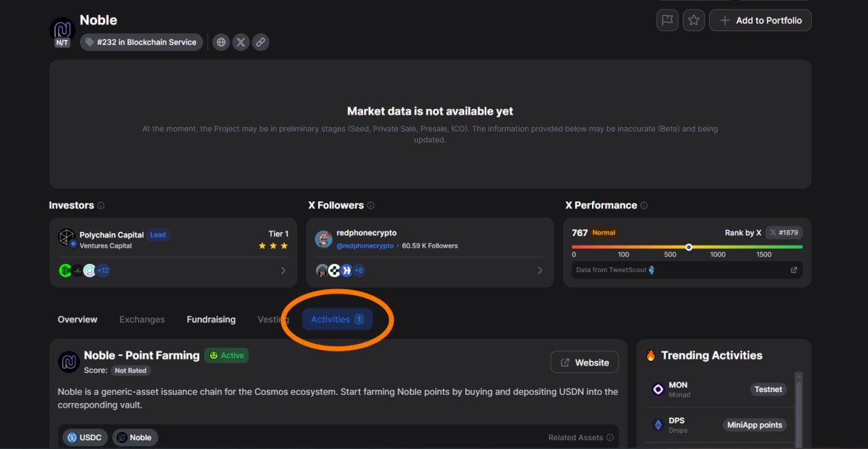This screenshot has width=868, height=449.
Task: Open the Vesting tab
Action: [x=273, y=319]
